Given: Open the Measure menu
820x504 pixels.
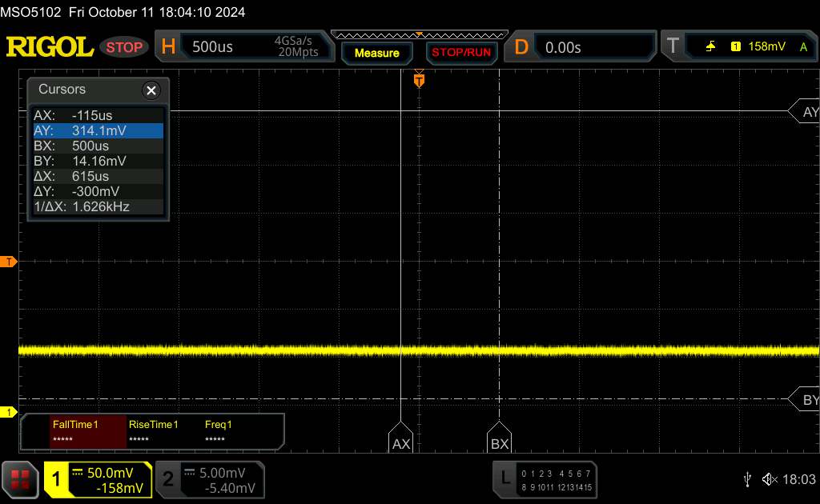Looking at the screenshot, I should click(x=376, y=53).
